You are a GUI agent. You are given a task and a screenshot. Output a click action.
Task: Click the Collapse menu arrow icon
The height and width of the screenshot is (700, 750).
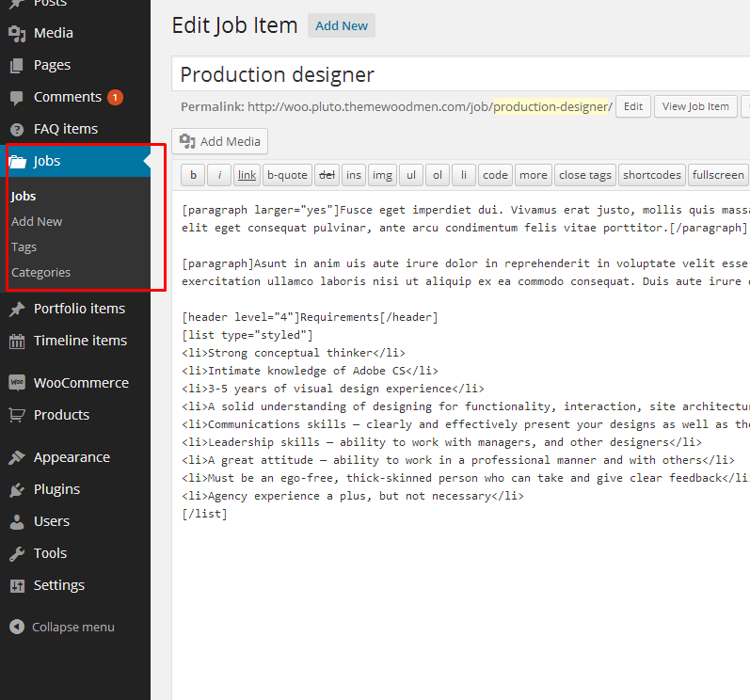coord(17,627)
